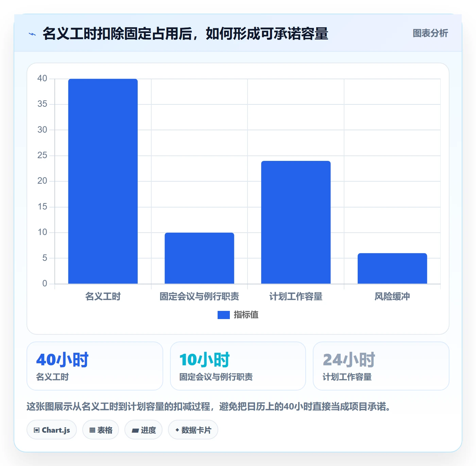This screenshot has width=476, height=466.
Task: Select the 数据卡片 tag
Action: (x=193, y=430)
